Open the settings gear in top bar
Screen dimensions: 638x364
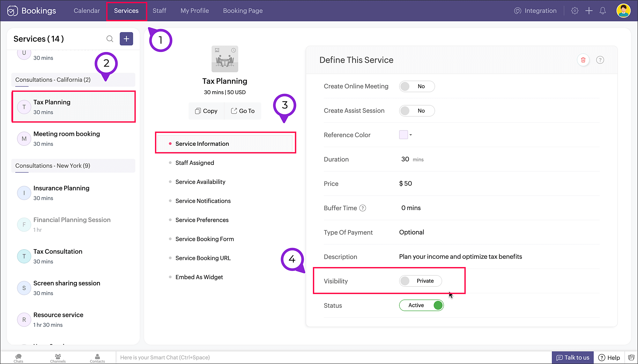coord(575,11)
